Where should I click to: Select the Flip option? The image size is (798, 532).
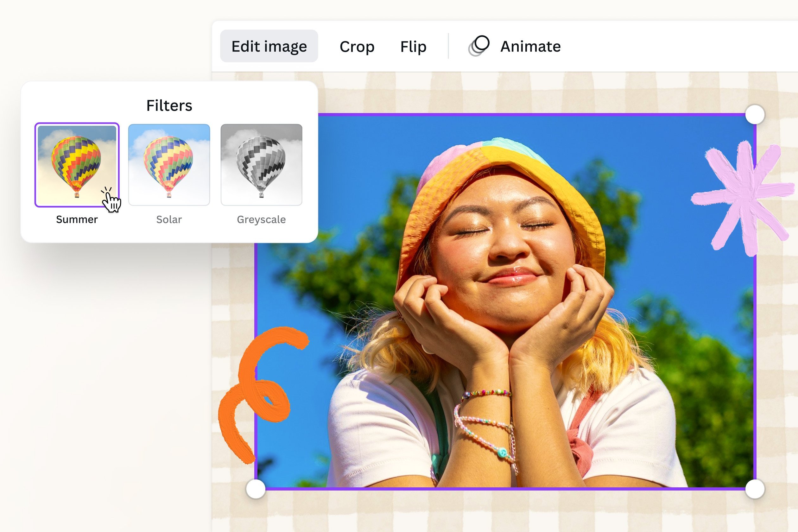click(413, 47)
